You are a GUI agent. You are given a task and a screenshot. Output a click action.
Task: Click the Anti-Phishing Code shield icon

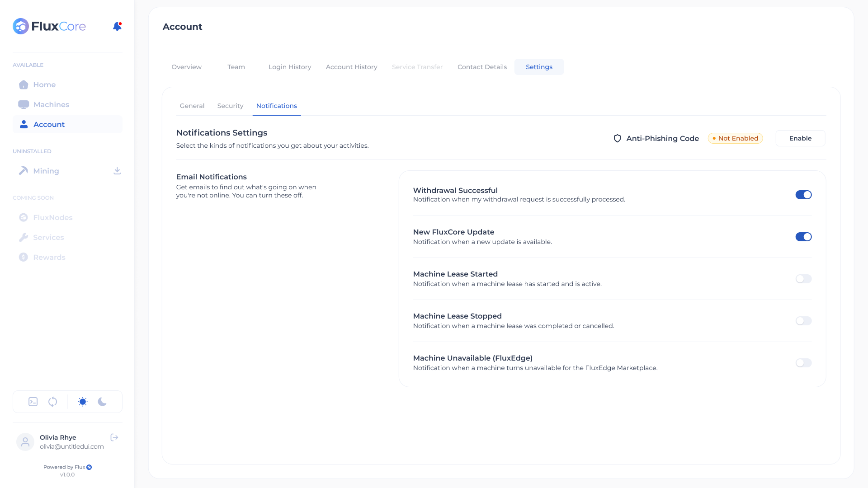(x=617, y=138)
